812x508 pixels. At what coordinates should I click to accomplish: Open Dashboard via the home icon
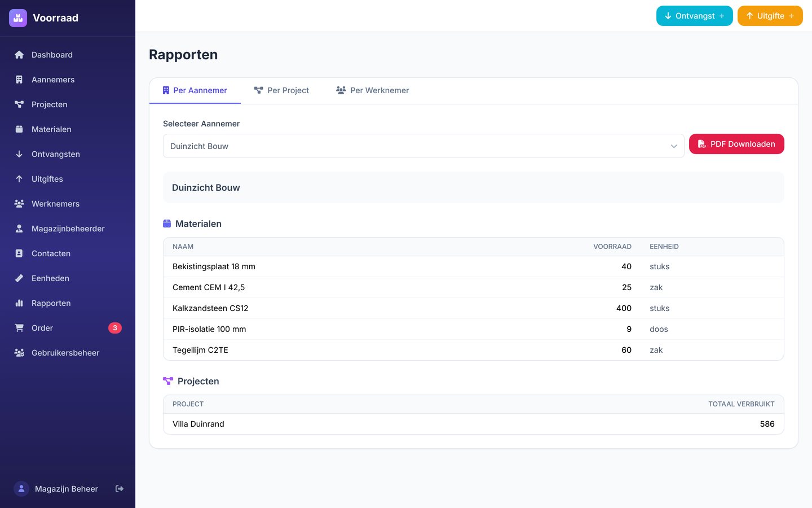pos(19,55)
